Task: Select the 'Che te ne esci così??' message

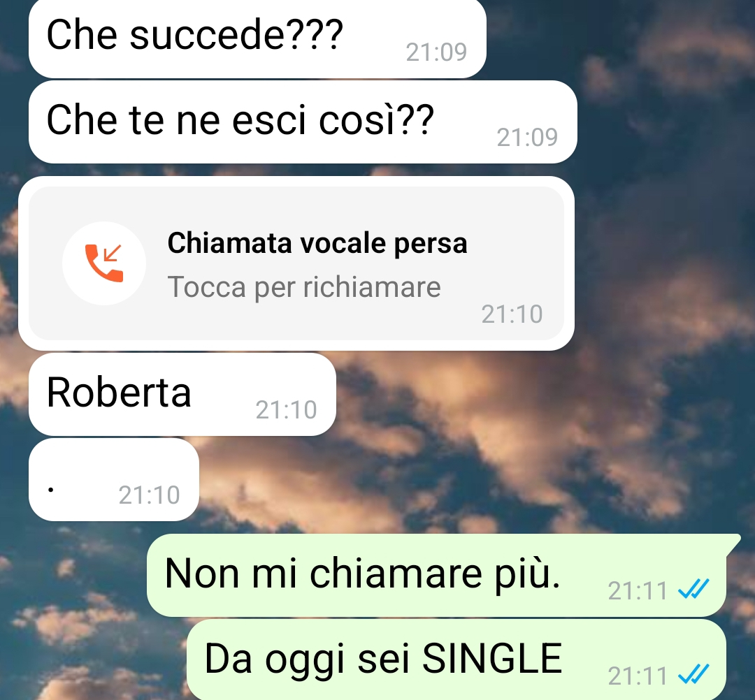Action: point(303,122)
